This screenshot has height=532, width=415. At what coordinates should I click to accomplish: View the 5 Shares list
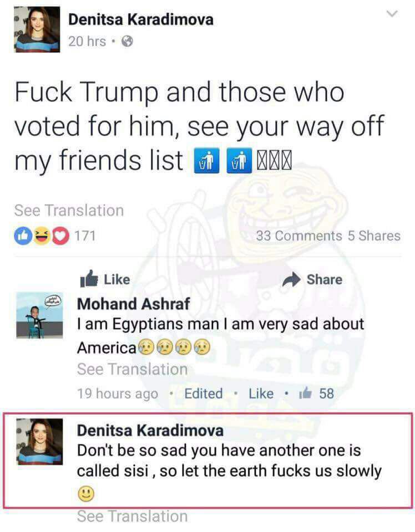374,236
